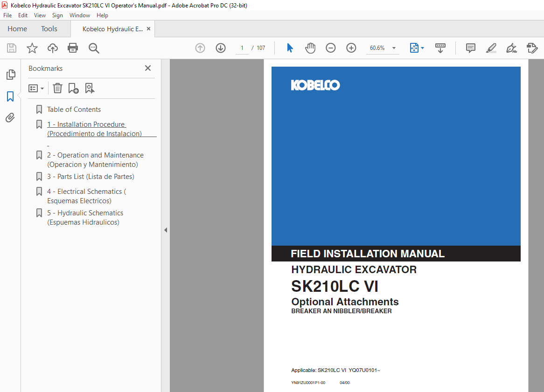Find the current bookmark icon

pos(90,88)
